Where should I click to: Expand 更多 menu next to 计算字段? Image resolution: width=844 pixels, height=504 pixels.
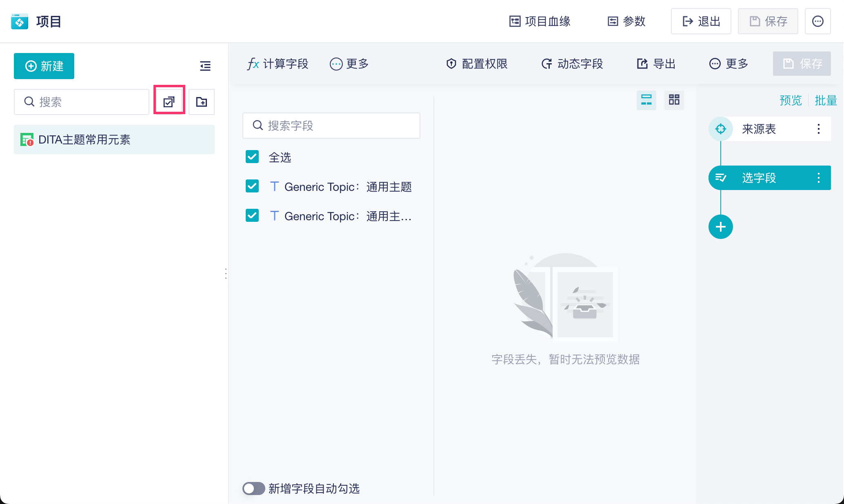coord(349,64)
